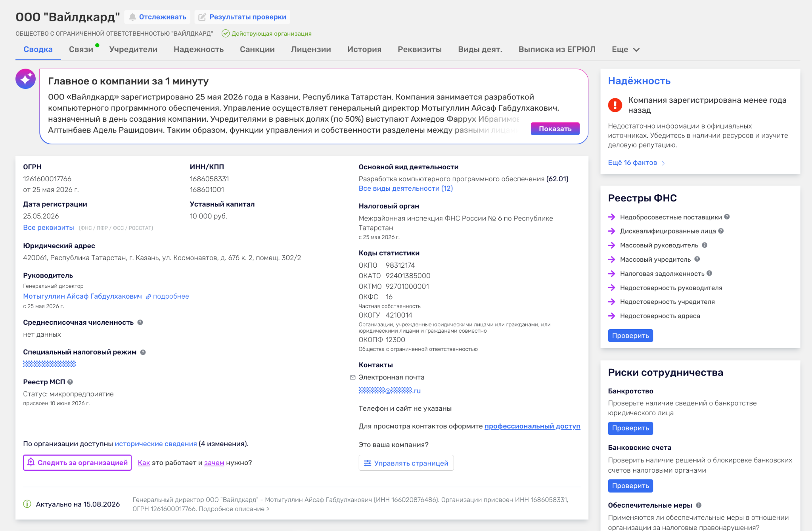Image resolution: width=812 pixels, height=531 pixels.
Task: Click the Массовый руководитель registry item
Action: pyautogui.click(x=659, y=245)
